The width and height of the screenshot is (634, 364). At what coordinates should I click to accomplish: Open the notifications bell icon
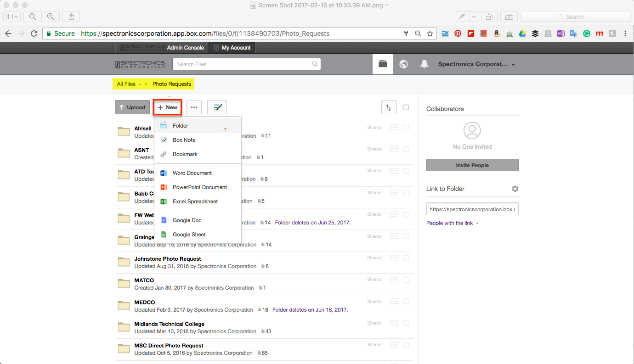[424, 64]
